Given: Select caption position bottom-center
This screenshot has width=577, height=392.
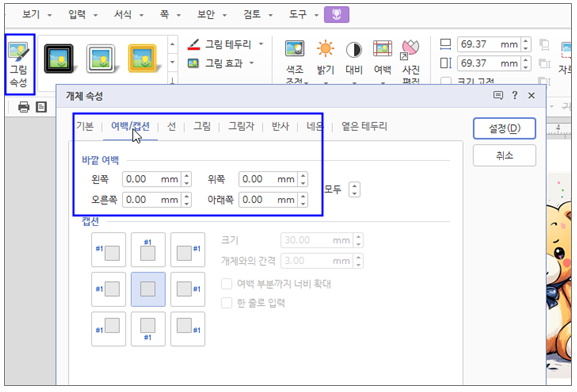Looking at the screenshot, I should point(148,329).
